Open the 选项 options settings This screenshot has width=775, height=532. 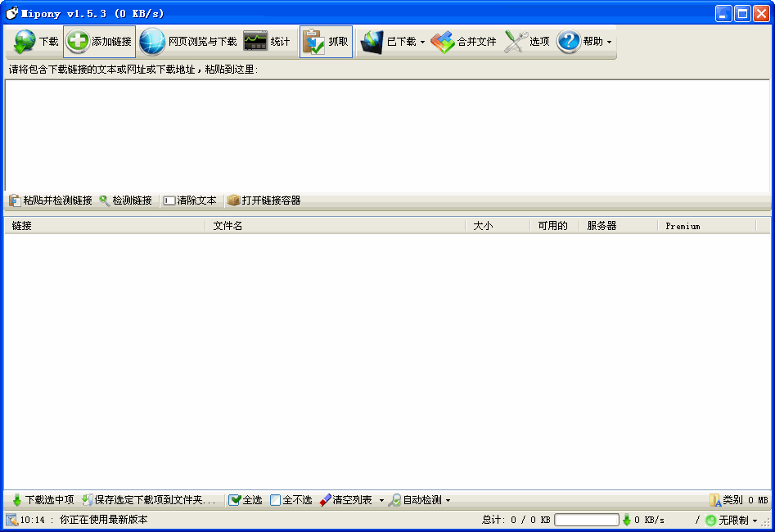click(528, 41)
